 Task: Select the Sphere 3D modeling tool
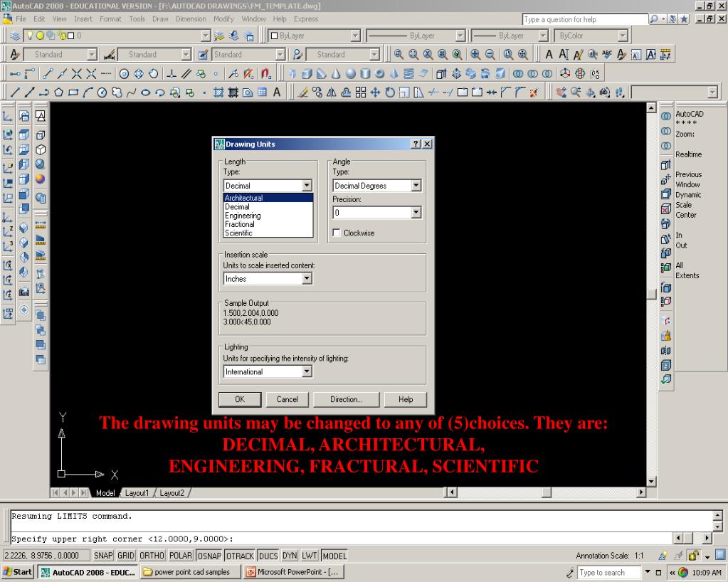tap(351, 73)
